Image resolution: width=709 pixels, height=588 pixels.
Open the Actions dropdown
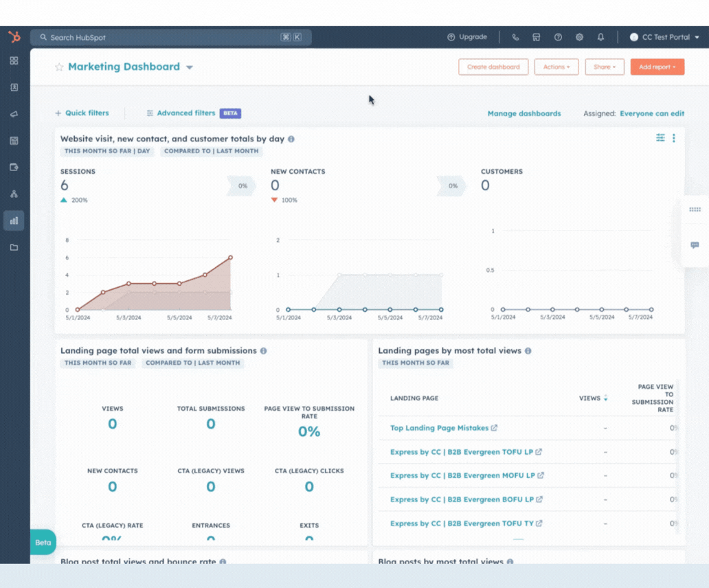coord(556,67)
